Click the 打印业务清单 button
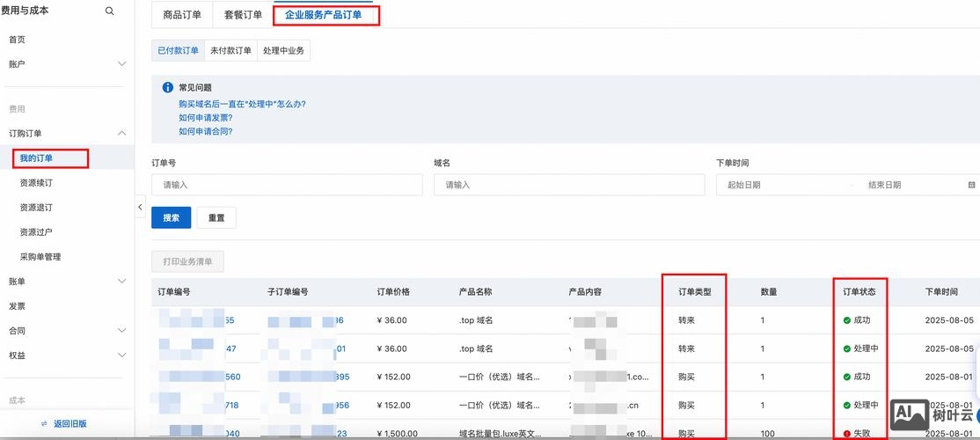This screenshot has height=440, width=980. click(187, 262)
